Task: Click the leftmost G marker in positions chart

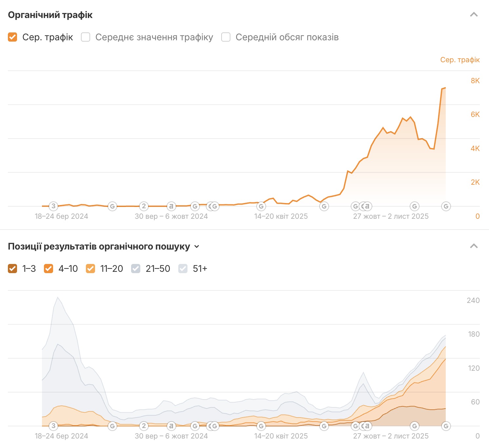Action: coord(112,426)
